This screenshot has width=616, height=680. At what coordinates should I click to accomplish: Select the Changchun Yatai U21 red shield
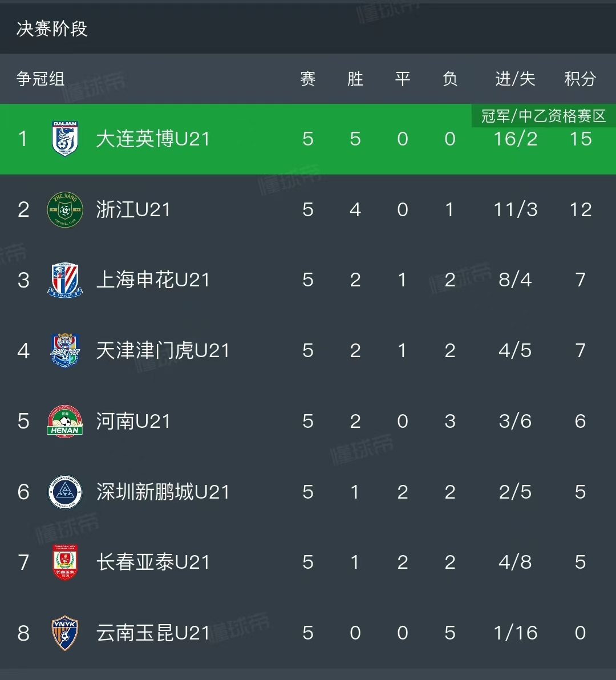click(65, 562)
